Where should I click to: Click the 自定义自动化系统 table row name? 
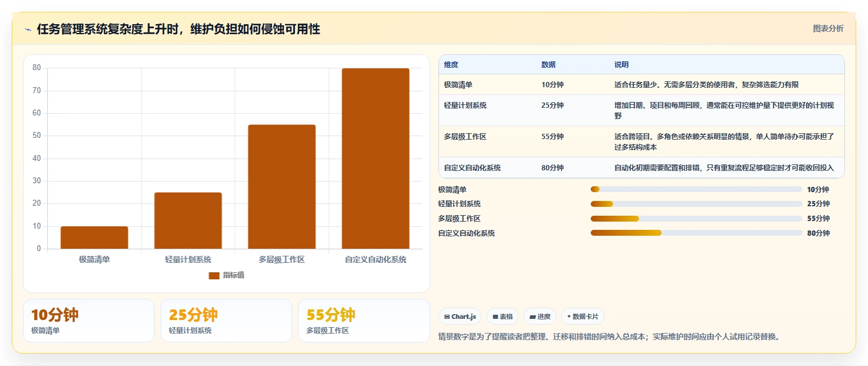point(473,168)
